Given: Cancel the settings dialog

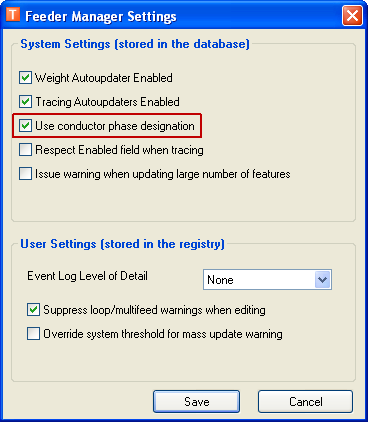Looking at the screenshot, I should click(x=305, y=402).
